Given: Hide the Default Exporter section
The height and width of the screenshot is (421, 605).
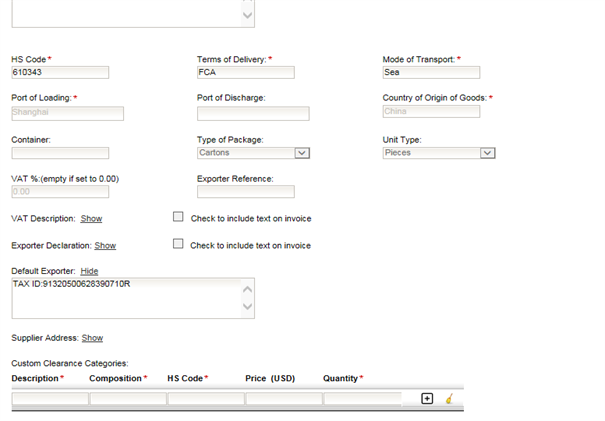Looking at the screenshot, I should coord(89,271).
